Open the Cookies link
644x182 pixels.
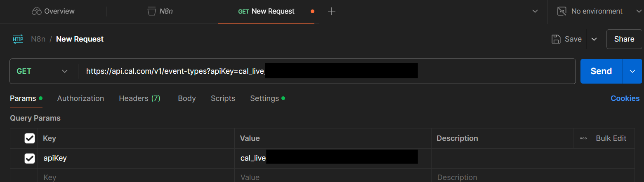[x=625, y=98]
